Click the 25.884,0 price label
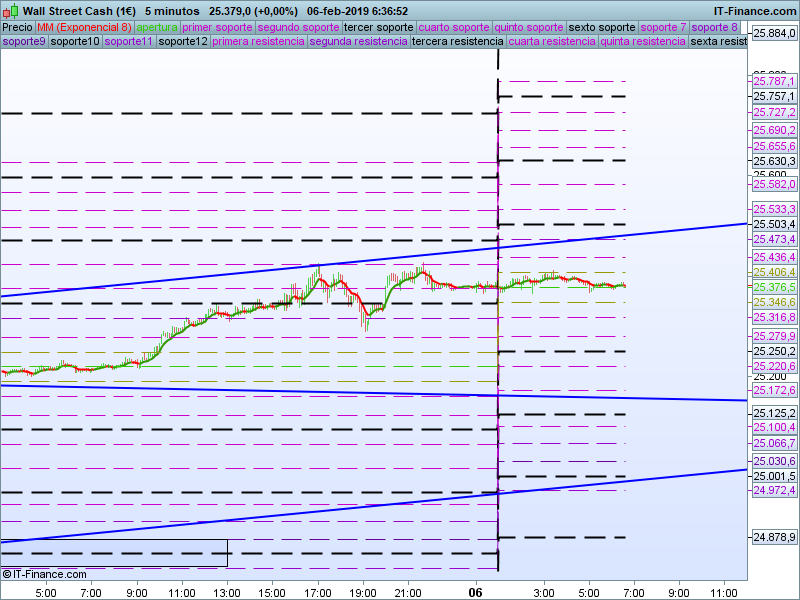The height and width of the screenshot is (600, 800). tap(774, 34)
